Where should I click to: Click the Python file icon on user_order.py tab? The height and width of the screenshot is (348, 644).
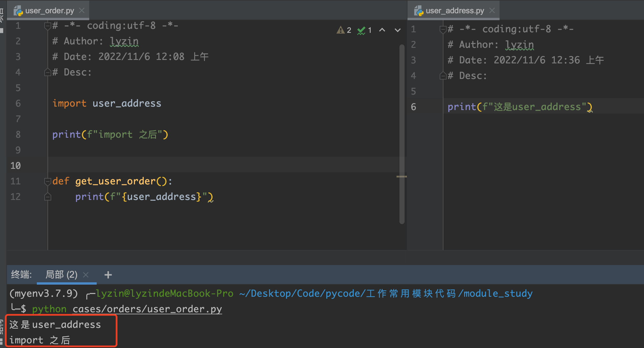pyautogui.click(x=18, y=11)
